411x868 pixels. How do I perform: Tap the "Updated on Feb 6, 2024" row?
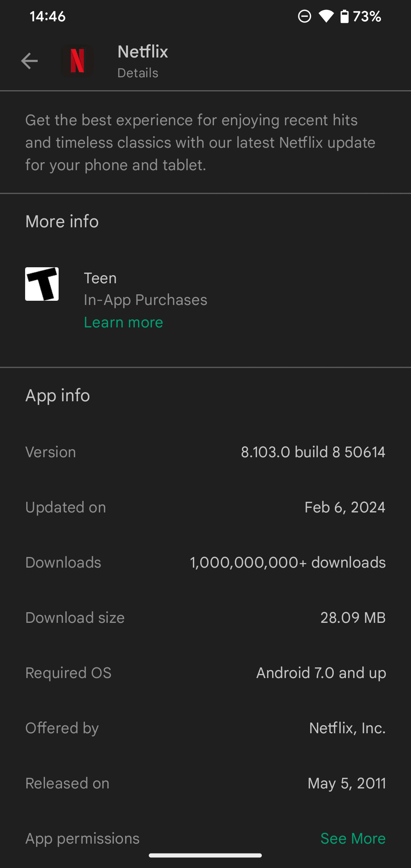pos(205,507)
